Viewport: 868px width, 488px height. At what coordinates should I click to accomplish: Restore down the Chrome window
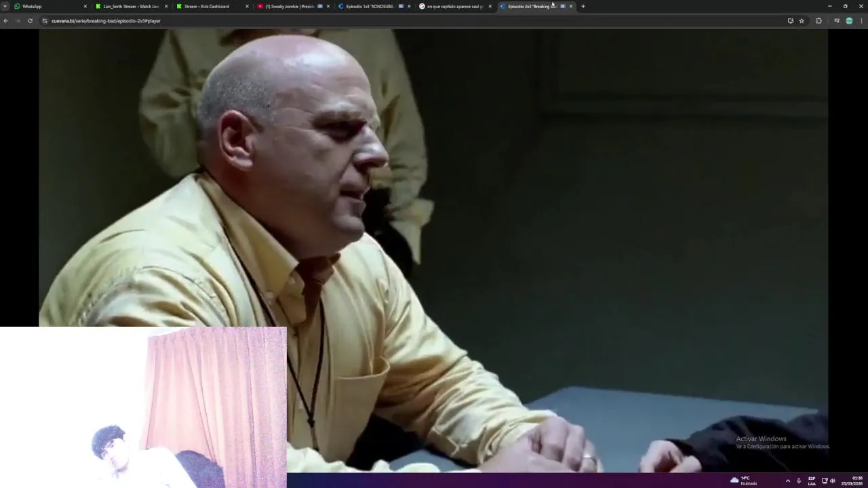click(x=845, y=6)
